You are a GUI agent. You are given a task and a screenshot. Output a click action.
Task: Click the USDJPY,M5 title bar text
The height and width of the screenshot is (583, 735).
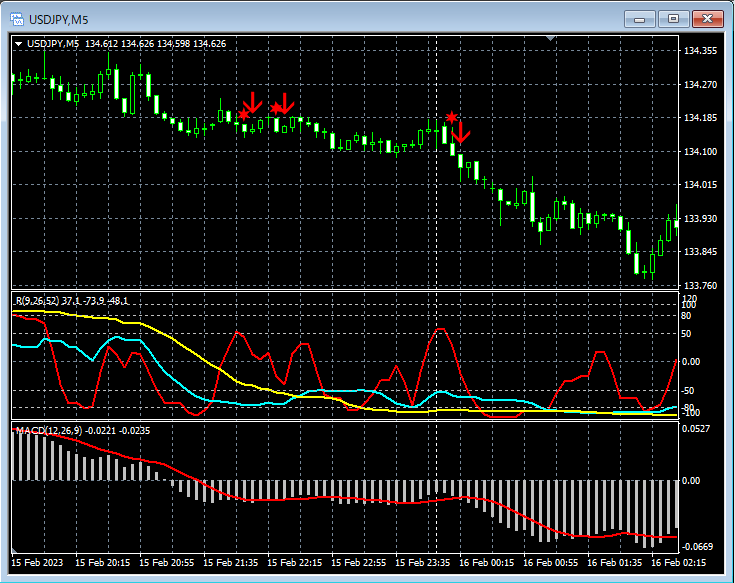pos(58,19)
